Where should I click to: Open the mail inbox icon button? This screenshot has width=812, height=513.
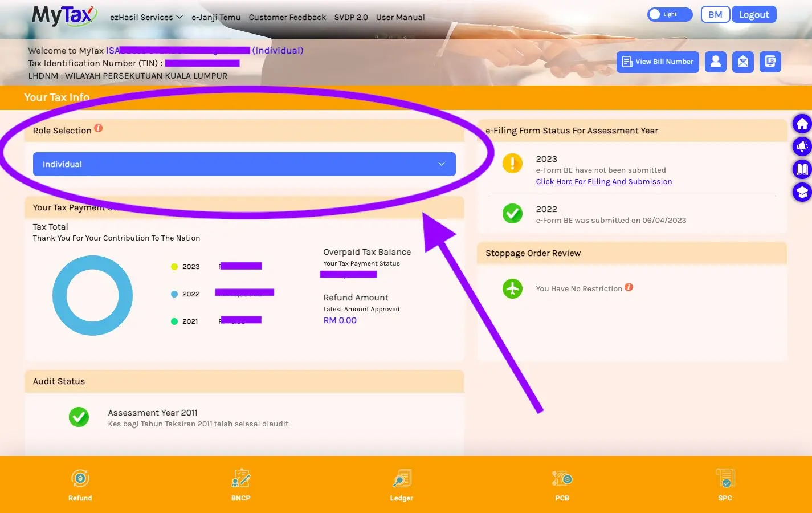click(743, 62)
